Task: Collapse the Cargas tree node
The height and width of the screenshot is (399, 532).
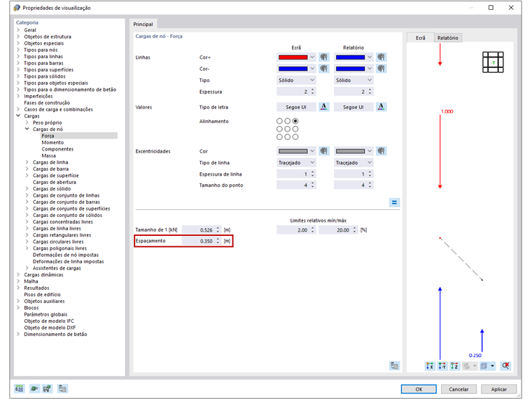Action: pos(18,115)
